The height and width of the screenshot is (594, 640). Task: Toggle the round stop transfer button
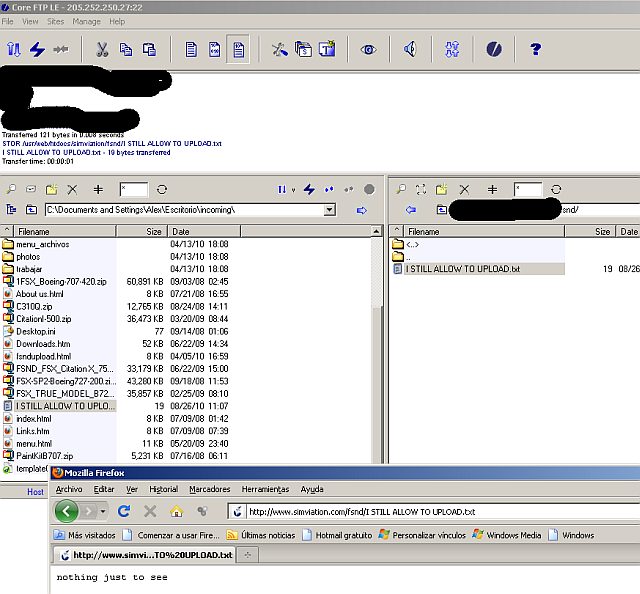click(x=369, y=188)
